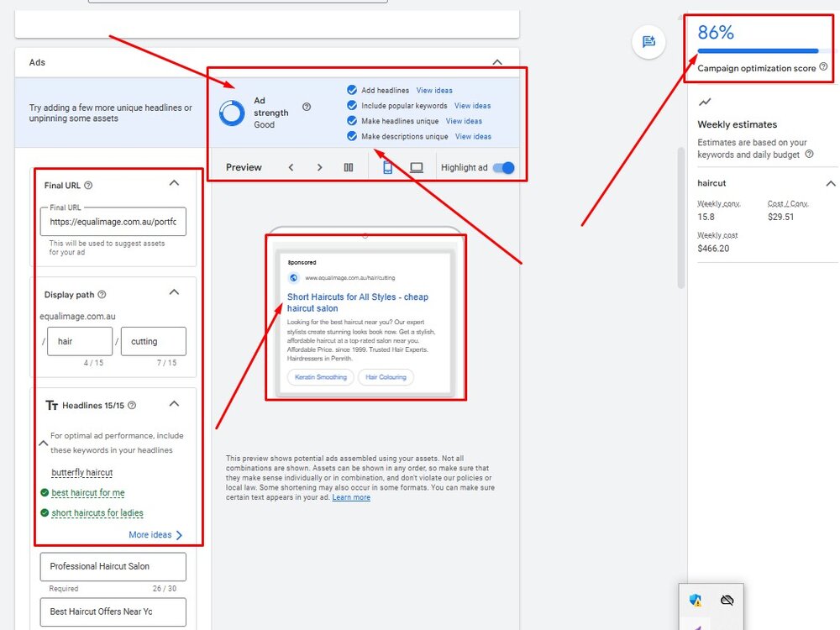The width and height of the screenshot is (840, 630).
Task: Open Weekly estimates help icon
Action: (810, 154)
